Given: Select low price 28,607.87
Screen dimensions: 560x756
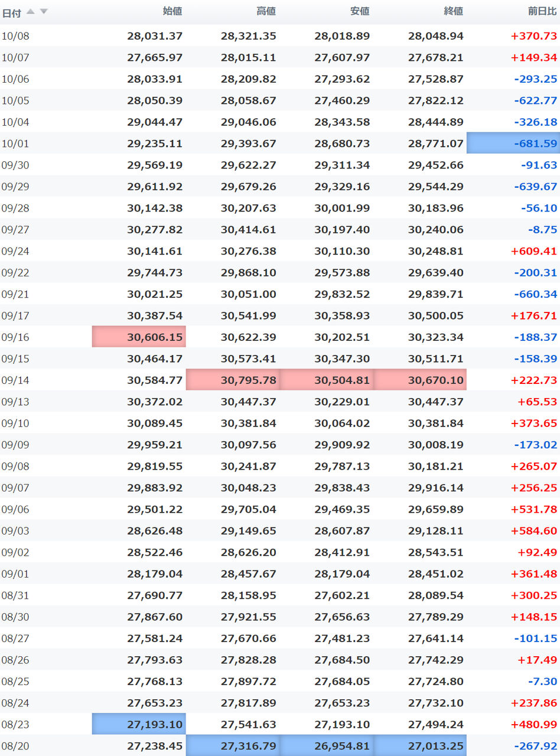Looking at the screenshot, I should point(342,530).
